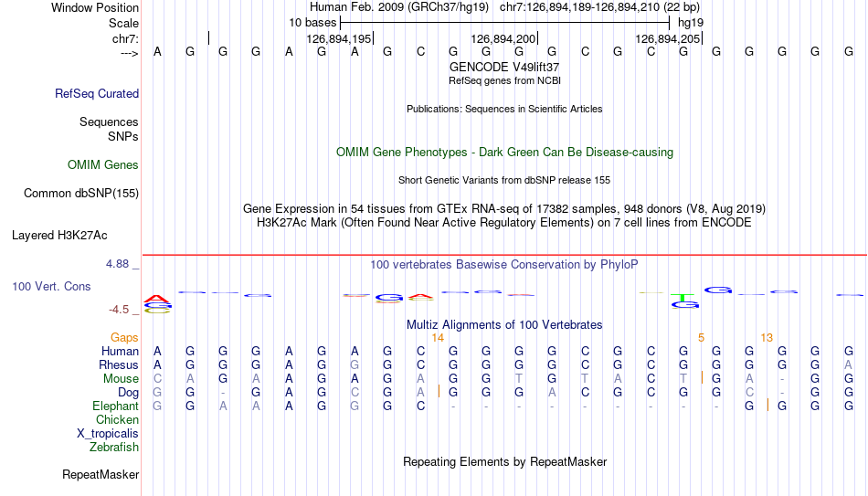Click Repeating Elements by RepeatMasker title
868x496 pixels.
point(504,461)
